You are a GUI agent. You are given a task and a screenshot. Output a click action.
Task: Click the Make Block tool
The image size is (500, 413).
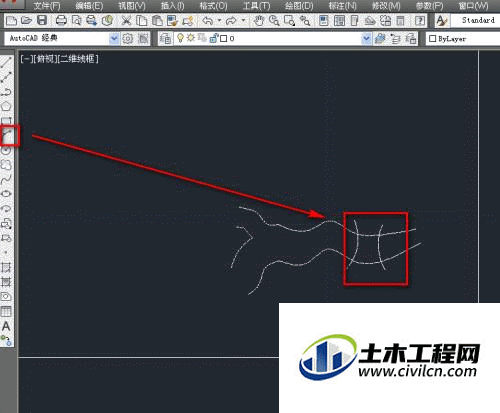tap(6, 238)
